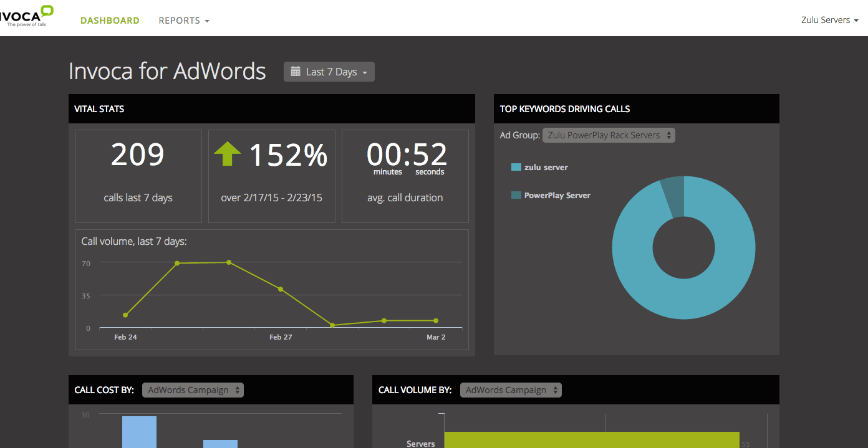Click the 152% change value
The height and width of the screenshot is (448, 868).
click(288, 155)
